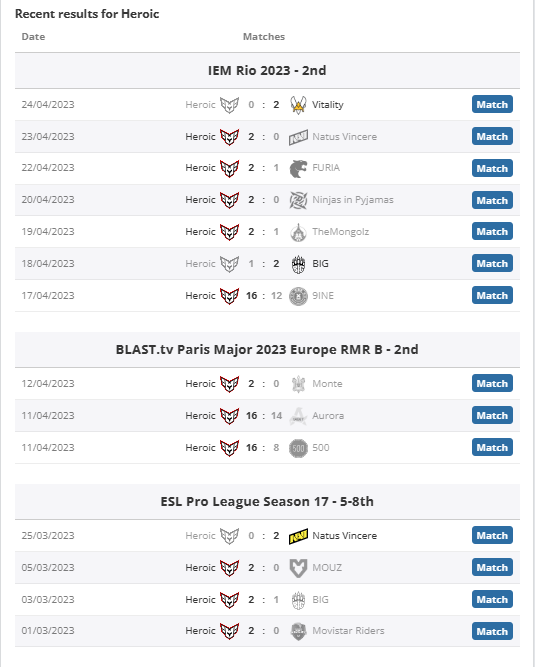Click the BIG logo on 18/04/2023 row
535x667 pixels.
[298, 264]
